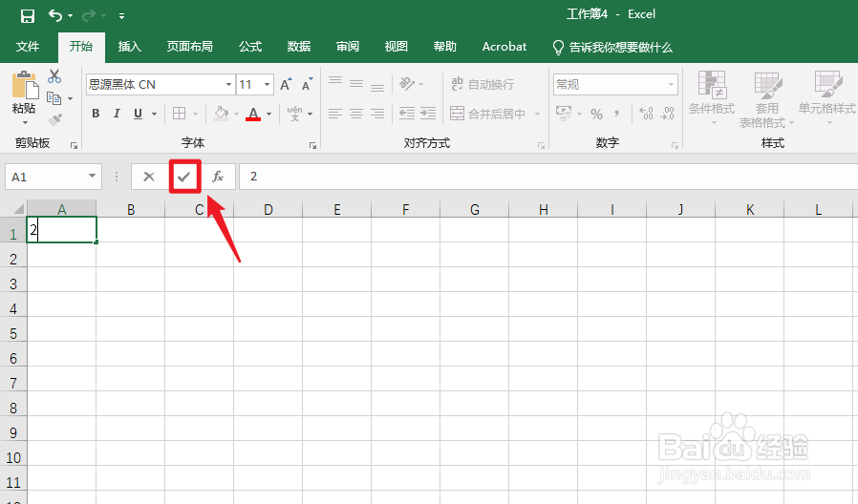Align text right
The width and height of the screenshot is (858, 504).
pyautogui.click(x=377, y=114)
